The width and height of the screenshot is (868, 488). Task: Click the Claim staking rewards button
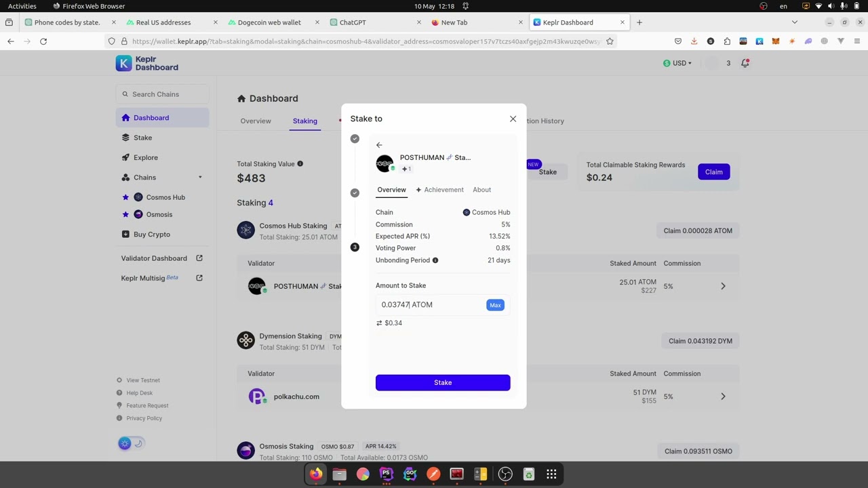click(x=713, y=172)
